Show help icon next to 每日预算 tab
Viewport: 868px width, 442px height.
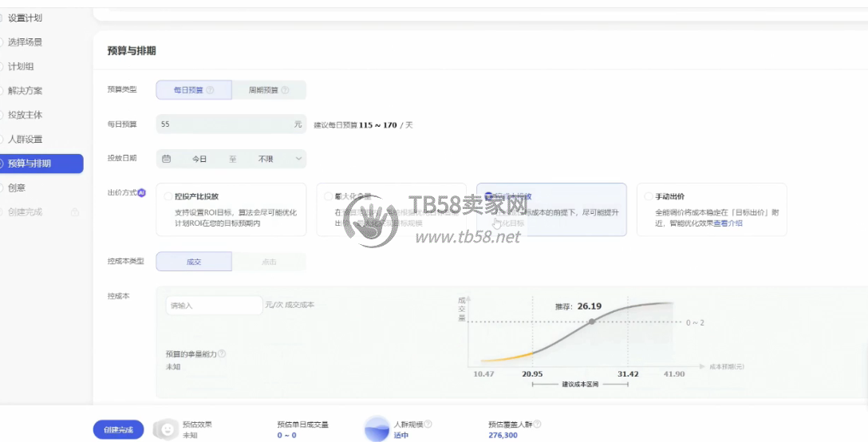click(210, 89)
